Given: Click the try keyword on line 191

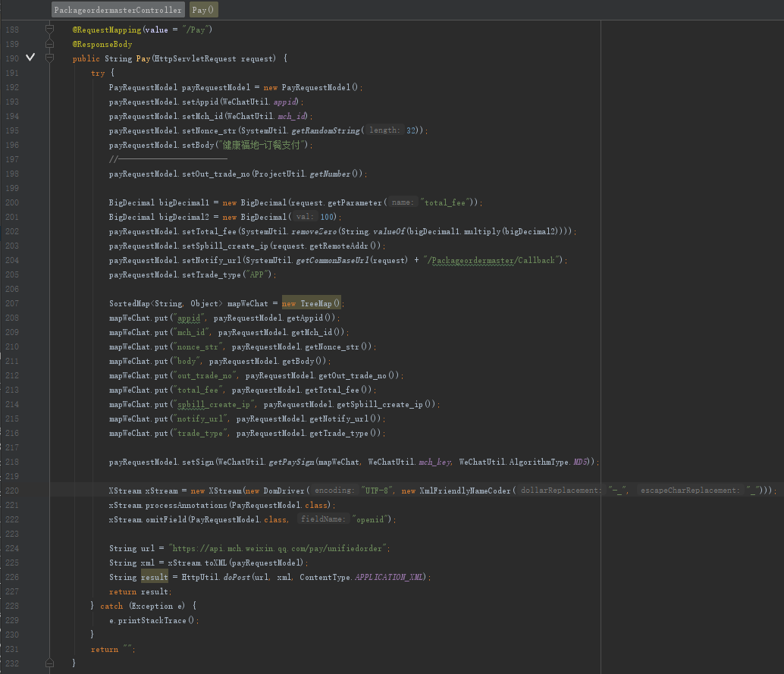Looking at the screenshot, I should (x=98, y=73).
